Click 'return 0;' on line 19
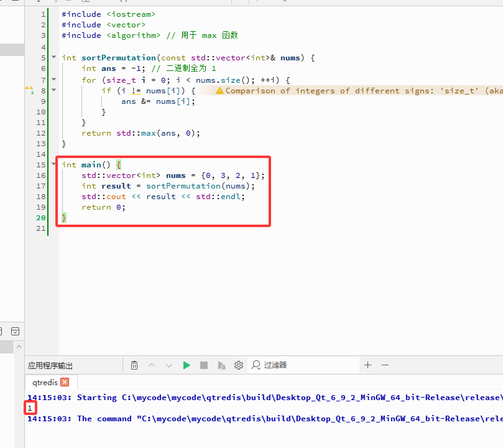 [104, 207]
